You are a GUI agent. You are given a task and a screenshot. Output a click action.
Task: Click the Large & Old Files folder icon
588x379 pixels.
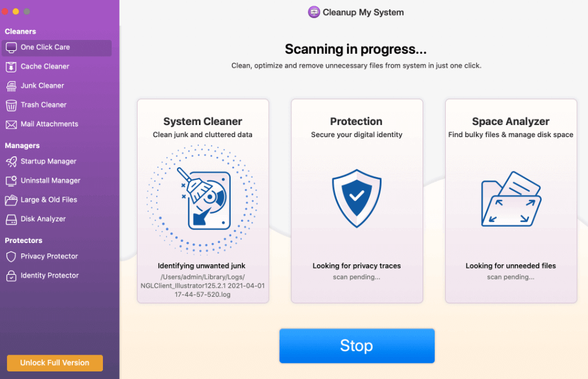11,200
